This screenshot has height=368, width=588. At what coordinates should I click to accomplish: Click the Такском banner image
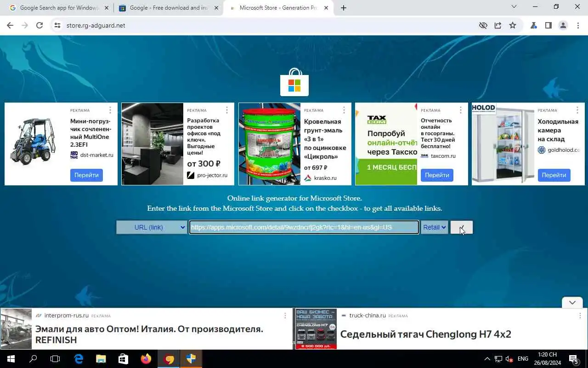pos(386,144)
